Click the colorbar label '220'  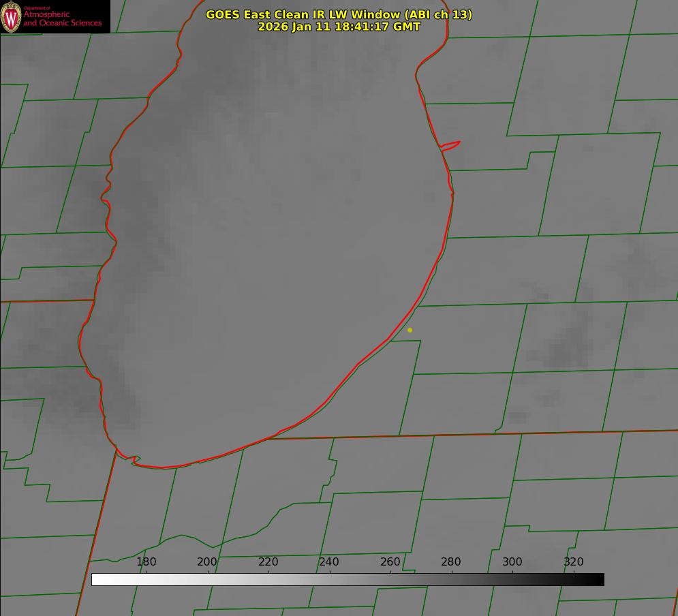268,562
